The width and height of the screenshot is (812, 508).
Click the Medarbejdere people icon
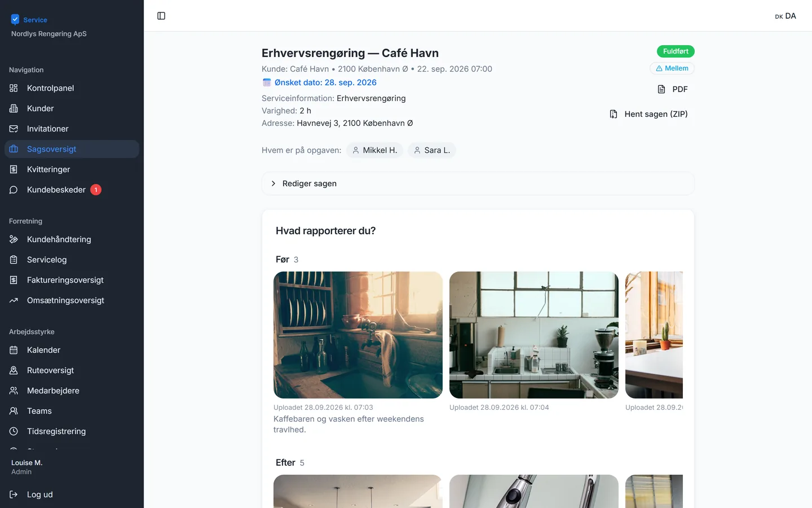[x=14, y=391]
